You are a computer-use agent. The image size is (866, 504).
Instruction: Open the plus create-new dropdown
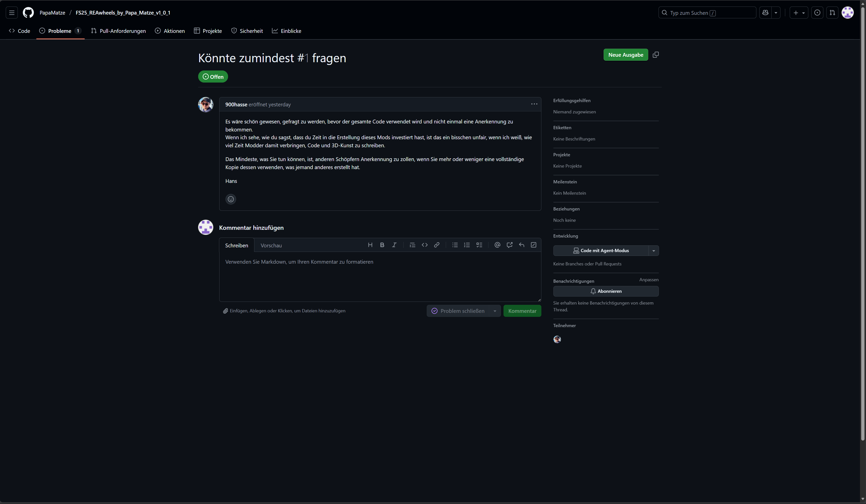click(x=799, y=13)
